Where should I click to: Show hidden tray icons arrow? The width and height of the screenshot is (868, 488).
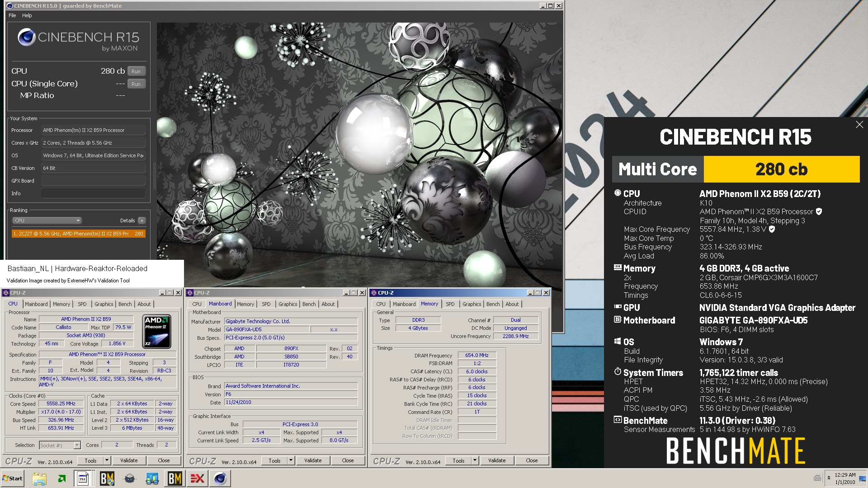tap(829, 478)
